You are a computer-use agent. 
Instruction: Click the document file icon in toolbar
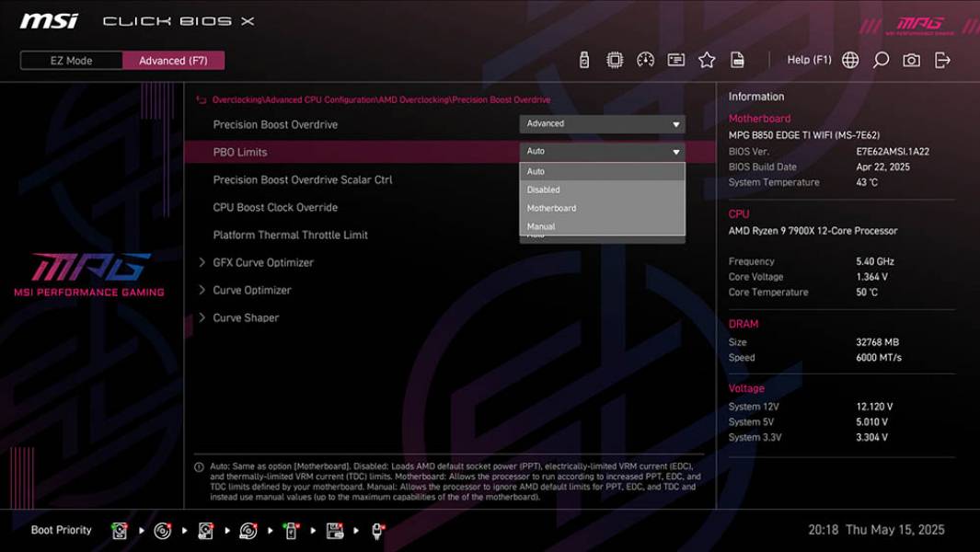click(737, 60)
